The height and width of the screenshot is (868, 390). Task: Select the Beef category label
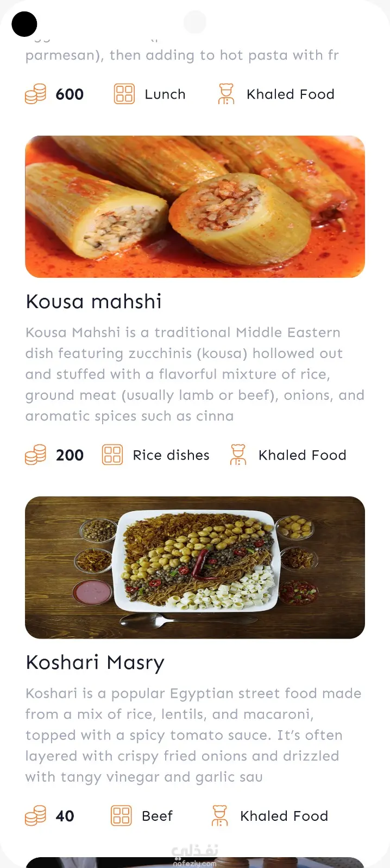point(157,816)
